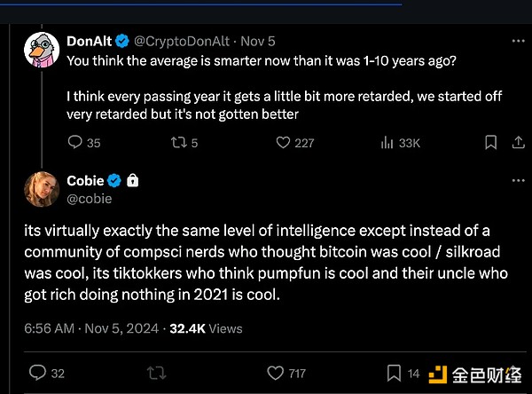Open more options on DonAlt's tweet
Viewport: 532px width, 394px height.
(518, 40)
